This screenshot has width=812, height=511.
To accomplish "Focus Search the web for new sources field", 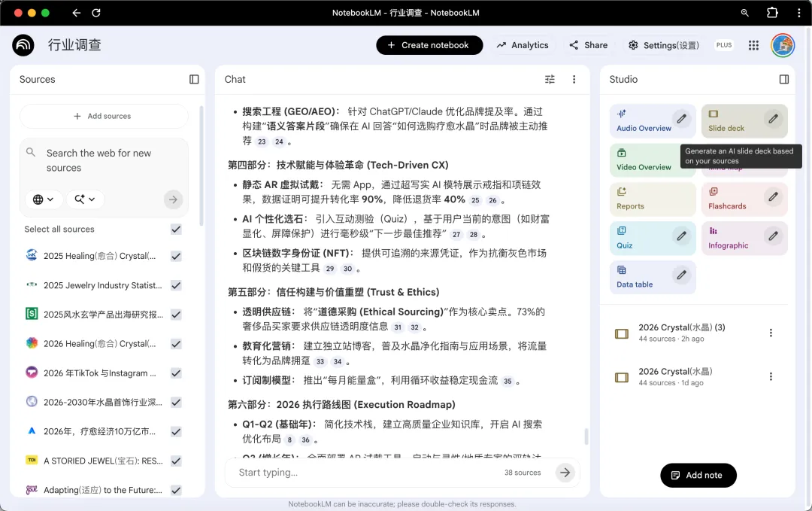I will coord(104,160).
